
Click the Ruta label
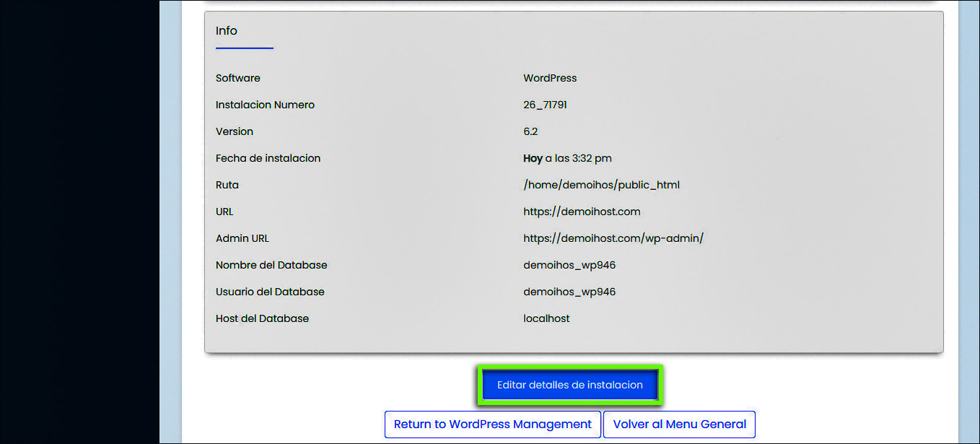227,185
